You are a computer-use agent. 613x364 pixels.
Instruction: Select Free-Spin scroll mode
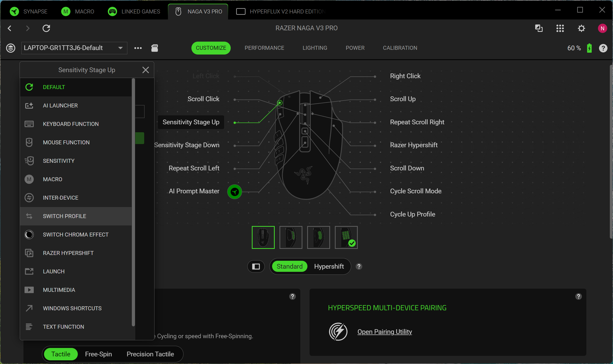(x=98, y=354)
